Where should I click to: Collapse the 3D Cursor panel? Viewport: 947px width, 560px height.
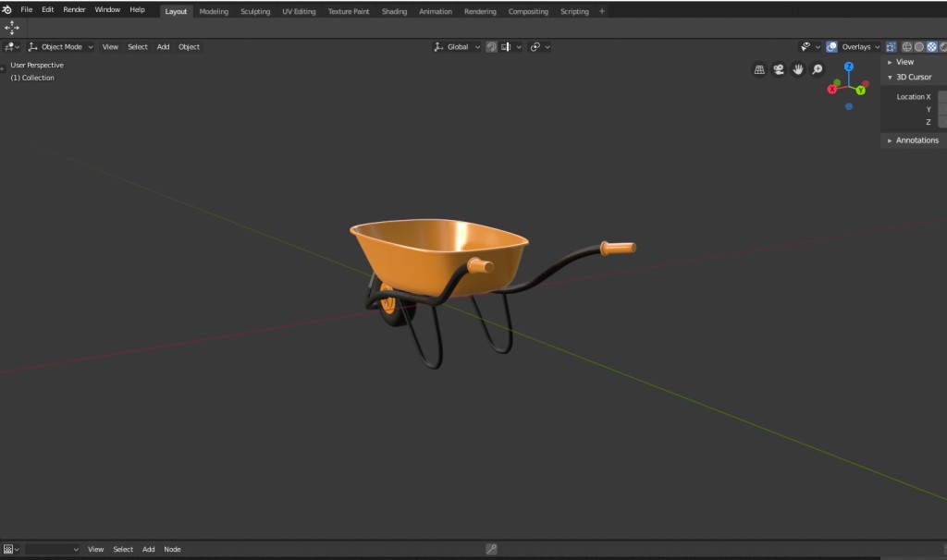[911, 77]
